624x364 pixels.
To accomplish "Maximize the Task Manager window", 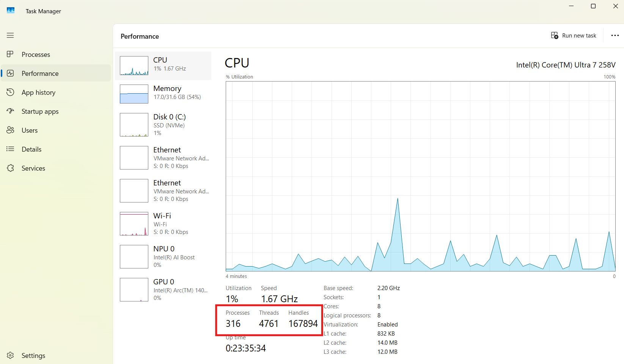I will coord(593,6).
